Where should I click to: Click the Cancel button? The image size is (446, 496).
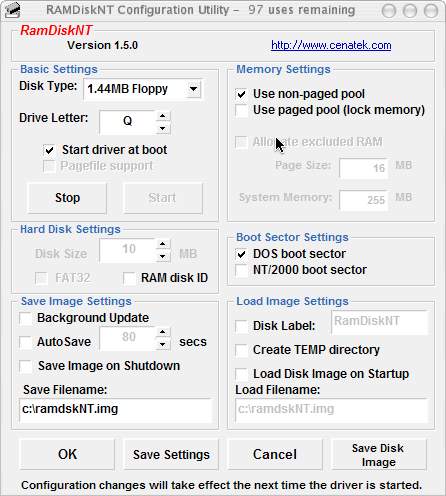(x=275, y=454)
